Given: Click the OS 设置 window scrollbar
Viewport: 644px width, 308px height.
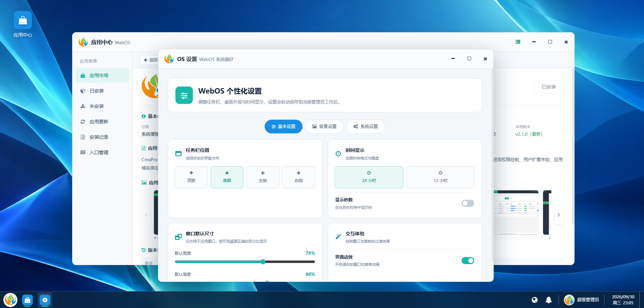Looking at the screenshot, I should (492, 165).
